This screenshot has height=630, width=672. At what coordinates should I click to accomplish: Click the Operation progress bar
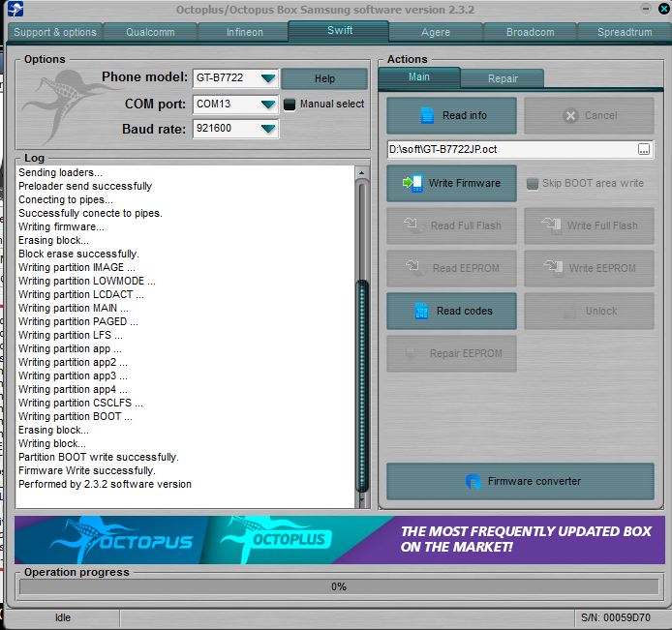[x=339, y=586]
